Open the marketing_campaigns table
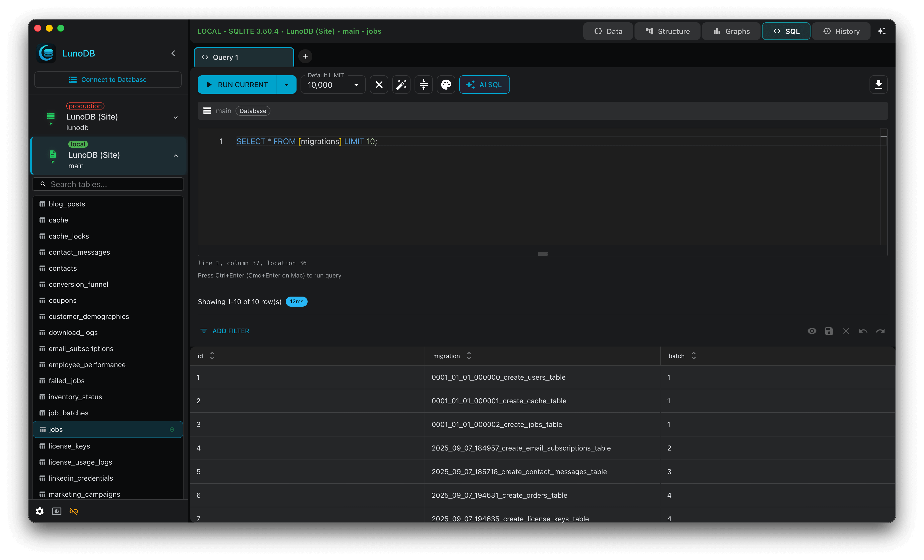Viewport: 924px width, 560px height. (x=108, y=494)
